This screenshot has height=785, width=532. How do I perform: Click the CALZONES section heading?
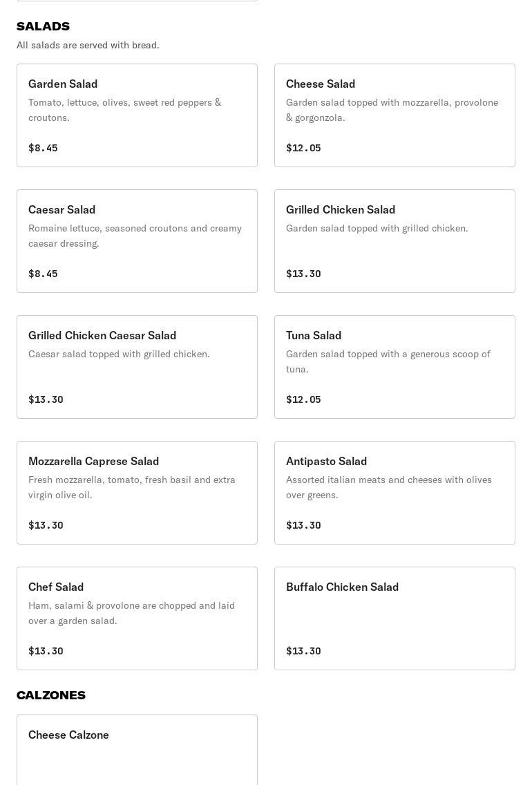(51, 695)
